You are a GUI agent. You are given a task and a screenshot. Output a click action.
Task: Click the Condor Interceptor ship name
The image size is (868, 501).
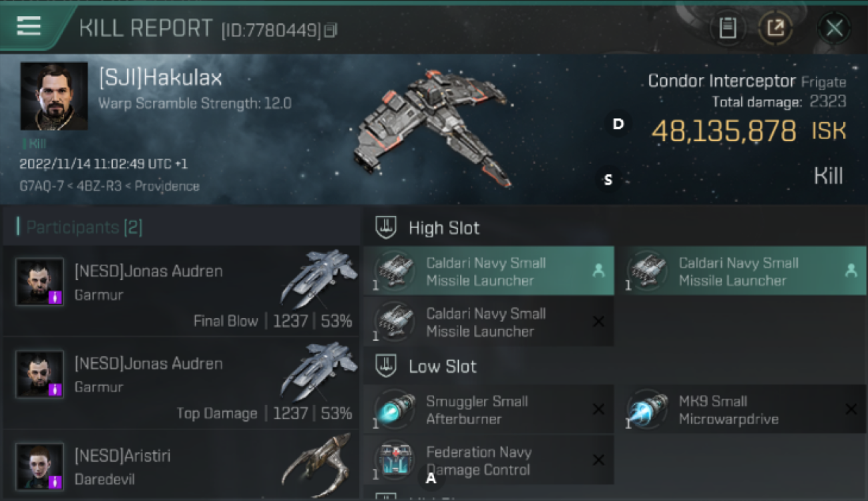pyautogui.click(x=722, y=81)
